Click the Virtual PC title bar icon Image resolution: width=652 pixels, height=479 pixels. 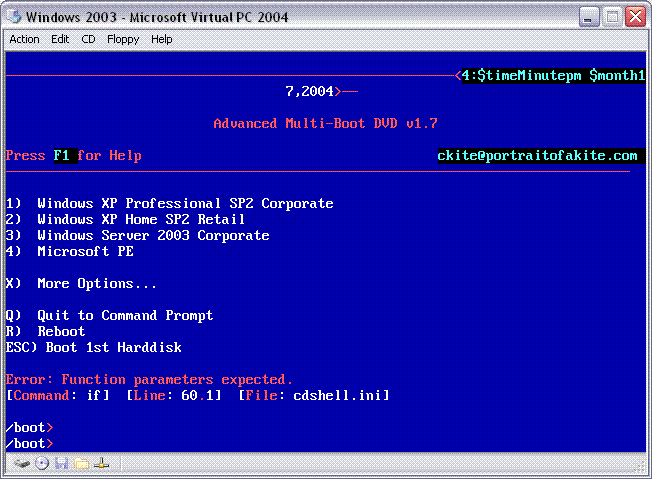pyautogui.click(x=15, y=17)
